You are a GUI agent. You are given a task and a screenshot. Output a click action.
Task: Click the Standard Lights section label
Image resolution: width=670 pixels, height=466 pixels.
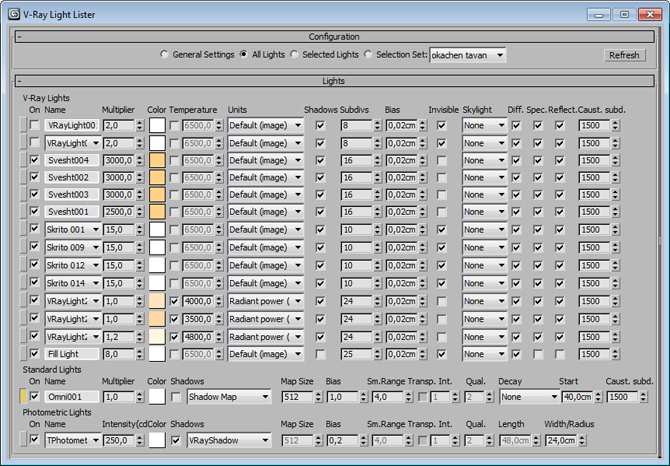tap(52, 369)
